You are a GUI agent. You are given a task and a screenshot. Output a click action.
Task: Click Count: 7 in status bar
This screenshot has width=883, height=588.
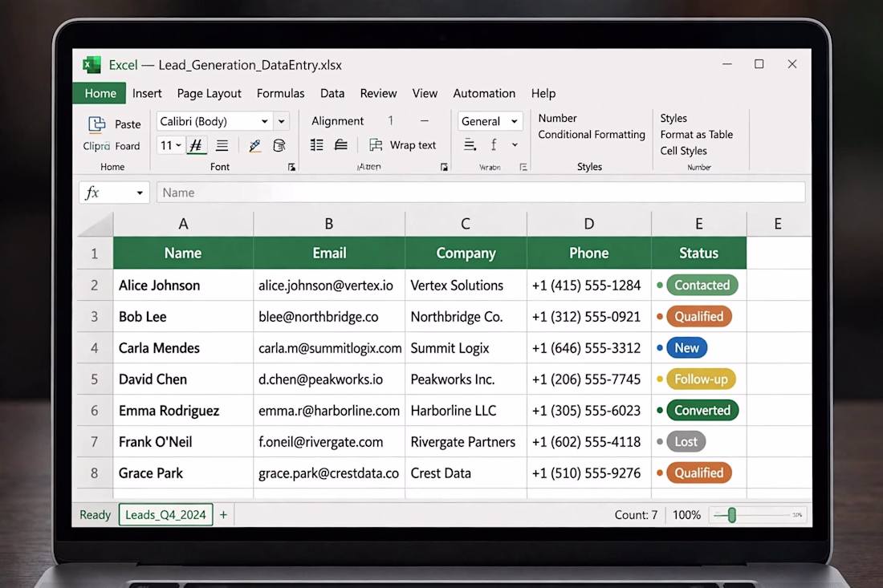(636, 515)
